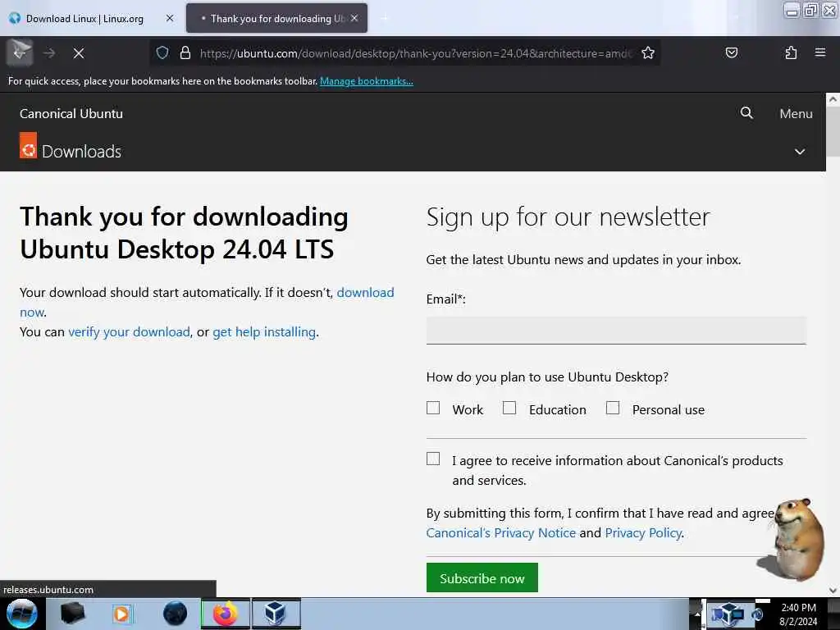The image size is (840, 630).
Task: Select the Thank you for downloading tab
Action: (x=276, y=18)
